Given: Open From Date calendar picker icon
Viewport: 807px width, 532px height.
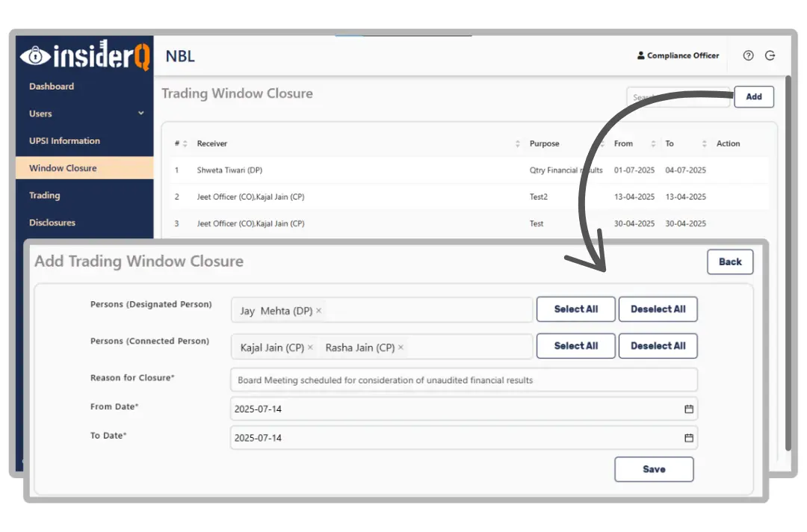Looking at the screenshot, I should (x=689, y=409).
